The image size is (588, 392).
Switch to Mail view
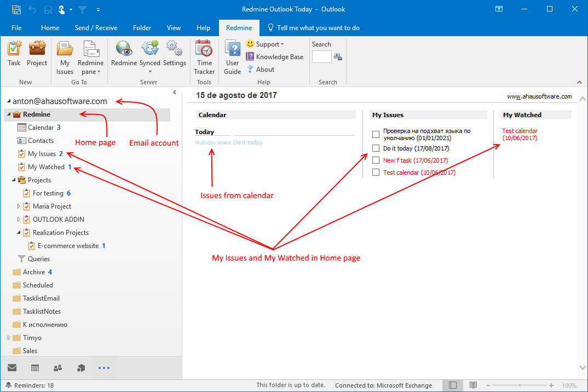click(x=12, y=367)
